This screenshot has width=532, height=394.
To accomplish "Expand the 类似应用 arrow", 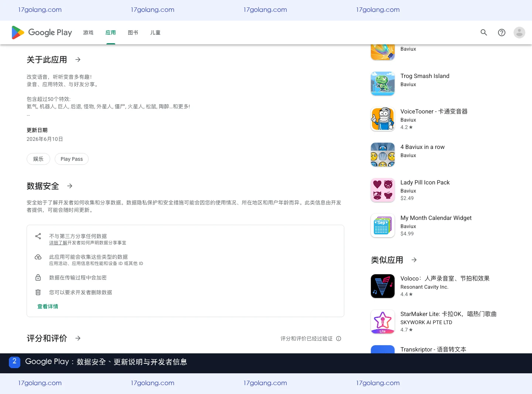I will click(x=414, y=260).
